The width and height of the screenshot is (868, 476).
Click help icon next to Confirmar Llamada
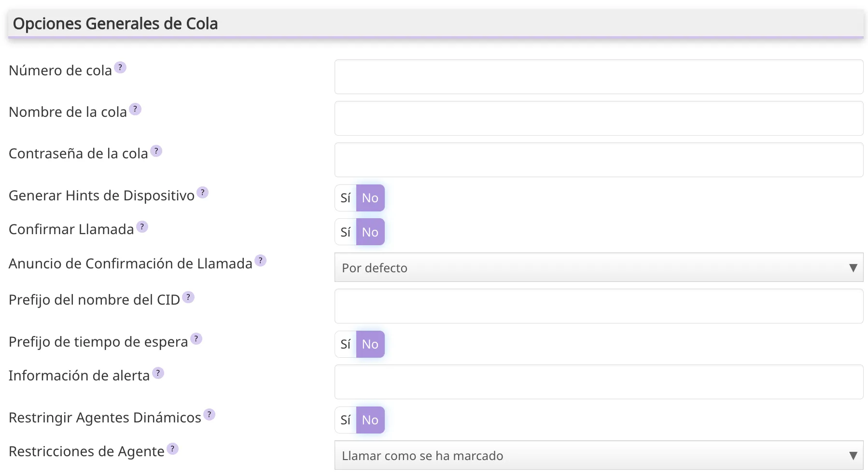point(142,227)
